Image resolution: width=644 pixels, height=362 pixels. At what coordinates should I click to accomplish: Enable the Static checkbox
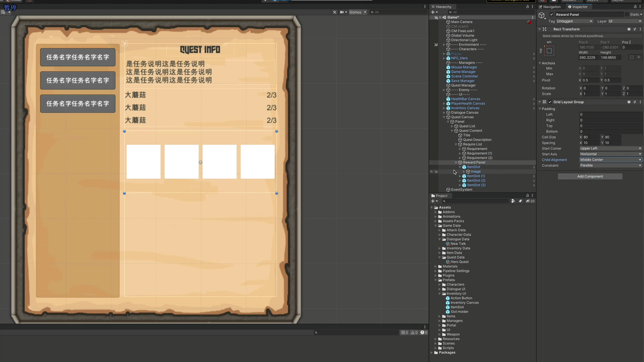(x=627, y=14)
